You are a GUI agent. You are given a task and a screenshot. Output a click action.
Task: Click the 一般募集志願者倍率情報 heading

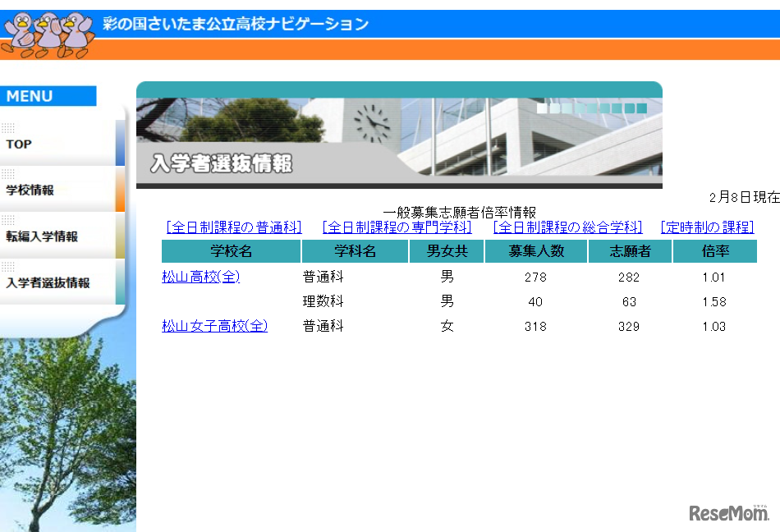point(460,213)
